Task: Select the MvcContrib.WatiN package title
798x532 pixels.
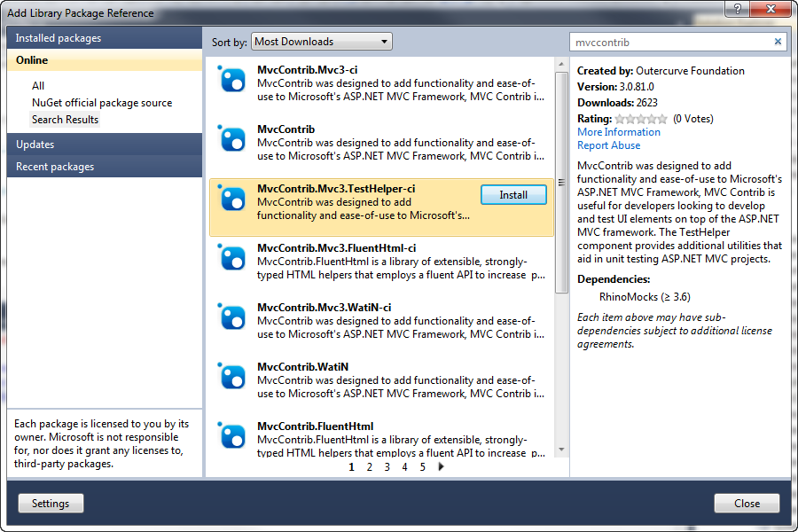Action: coord(302,367)
